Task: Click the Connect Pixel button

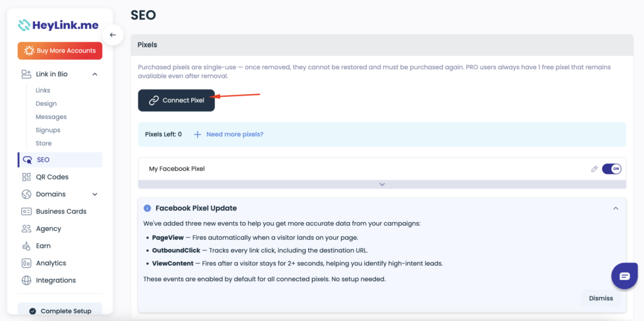Action: click(x=176, y=100)
